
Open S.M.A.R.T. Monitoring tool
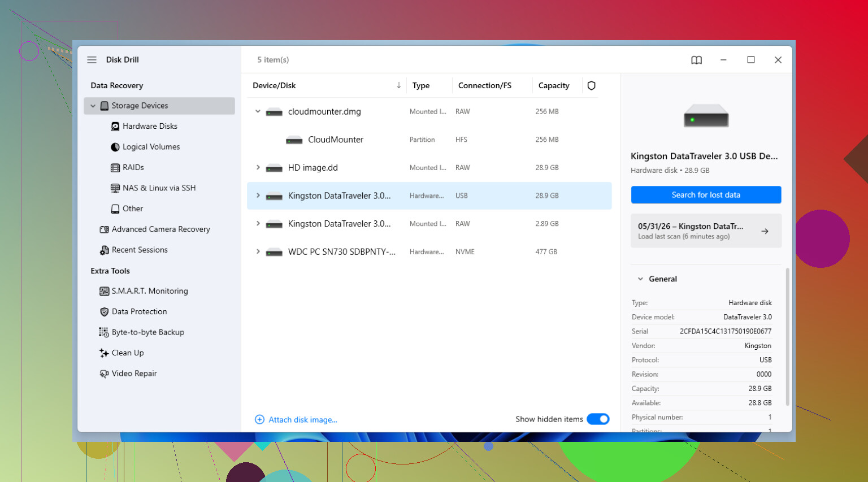click(x=150, y=291)
